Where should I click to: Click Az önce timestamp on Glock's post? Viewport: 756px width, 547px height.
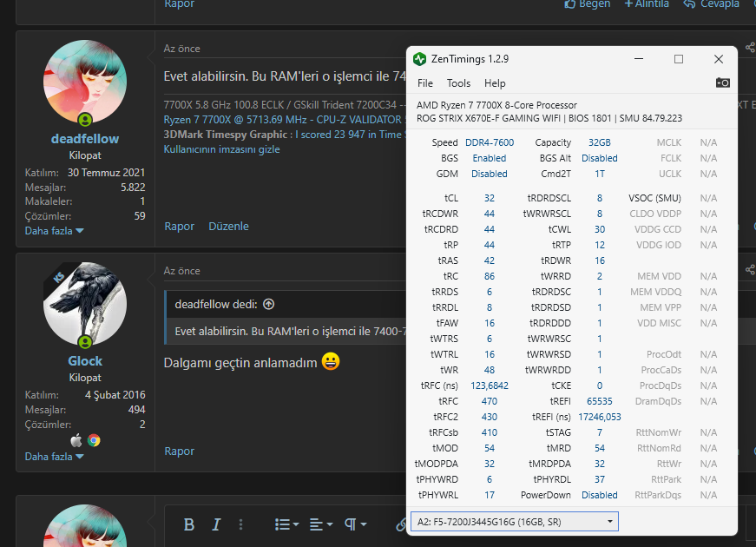(181, 271)
